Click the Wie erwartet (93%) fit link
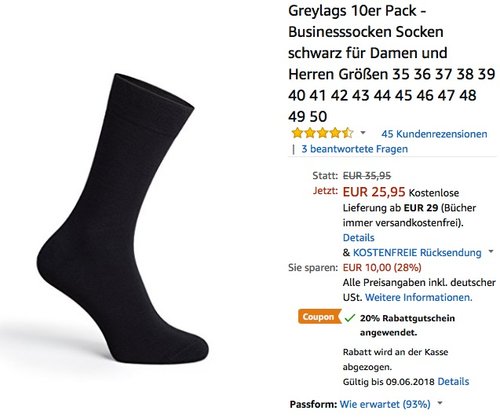500x418 pixels. pyautogui.click(x=385, y=404)
